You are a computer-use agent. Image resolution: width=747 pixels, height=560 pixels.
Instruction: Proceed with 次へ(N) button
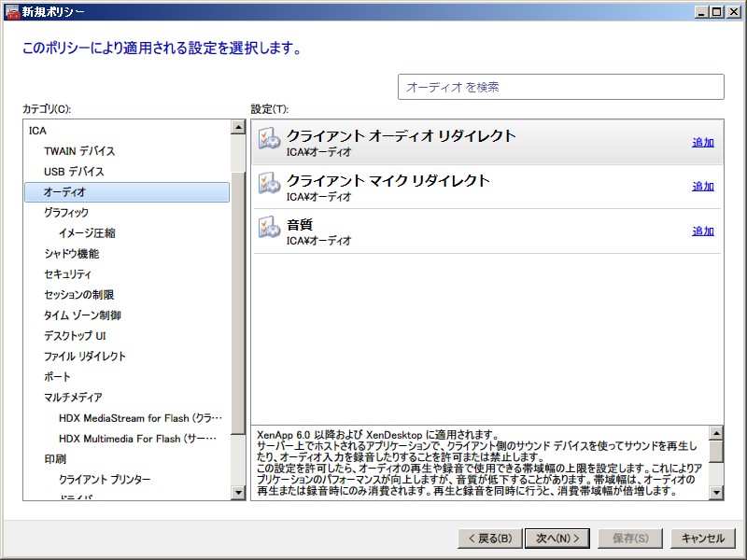tap(557, 539)
